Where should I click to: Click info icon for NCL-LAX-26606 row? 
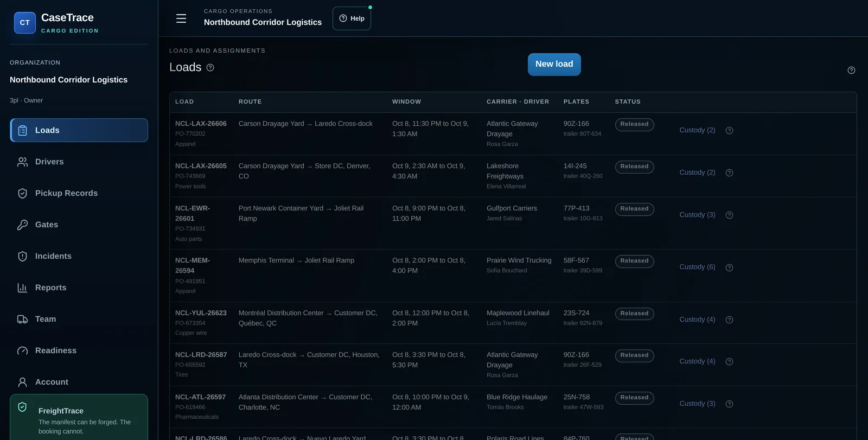point(729,130)
